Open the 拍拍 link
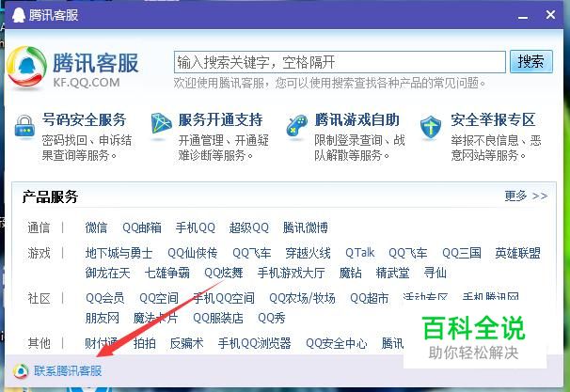This screenshot has height=392, width=570. pyautogui.click(x=145, y=343)
